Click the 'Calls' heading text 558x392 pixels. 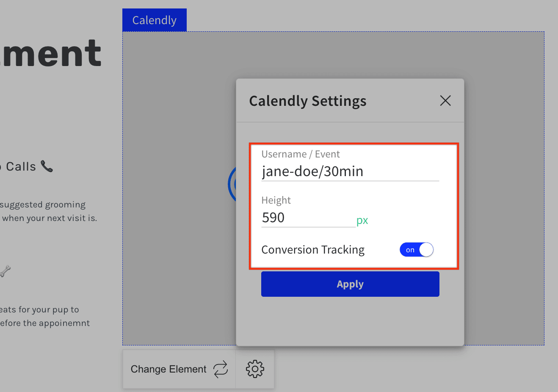coord(21,166)
